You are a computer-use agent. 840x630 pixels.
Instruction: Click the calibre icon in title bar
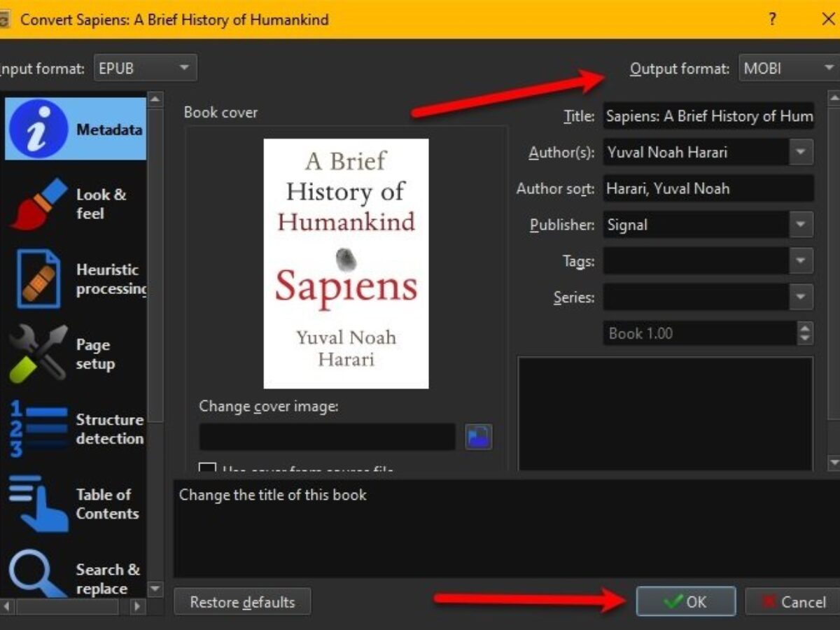3,20
